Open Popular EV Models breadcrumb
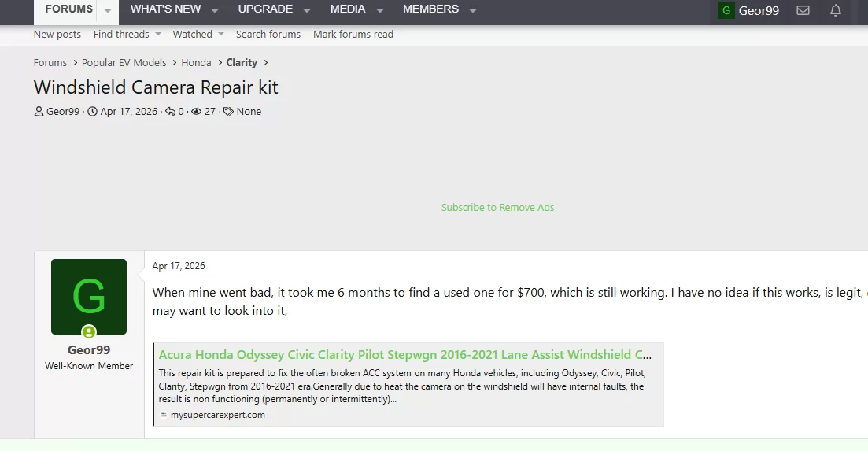Screen dimensions: 868x451 (124, 62)
